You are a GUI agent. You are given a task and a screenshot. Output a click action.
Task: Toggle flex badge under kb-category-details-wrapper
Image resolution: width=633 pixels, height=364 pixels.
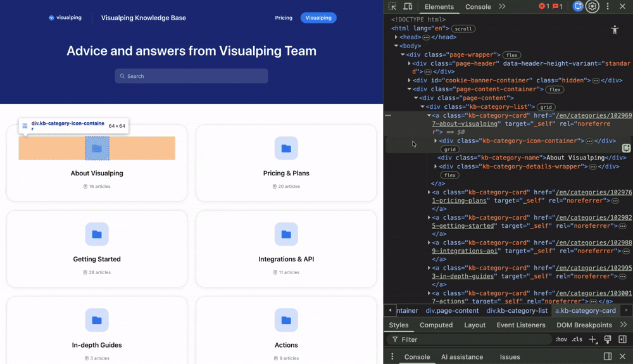[449, 175]
